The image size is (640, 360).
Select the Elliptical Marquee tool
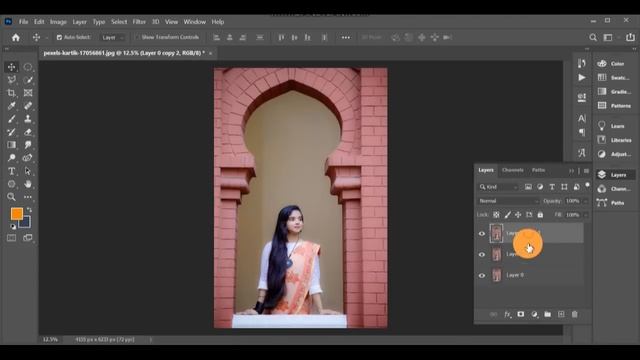click(28, 67)
